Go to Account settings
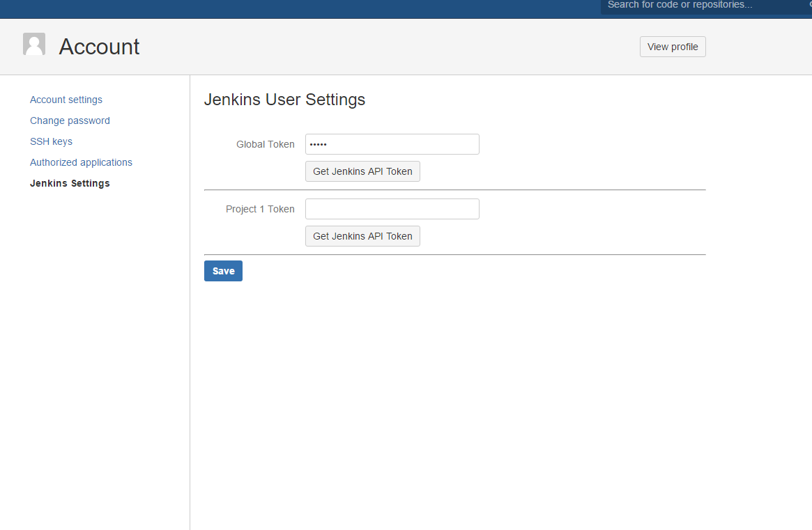Image resolution: width=812 pixels, height=530 pixels. coord(66,100)
